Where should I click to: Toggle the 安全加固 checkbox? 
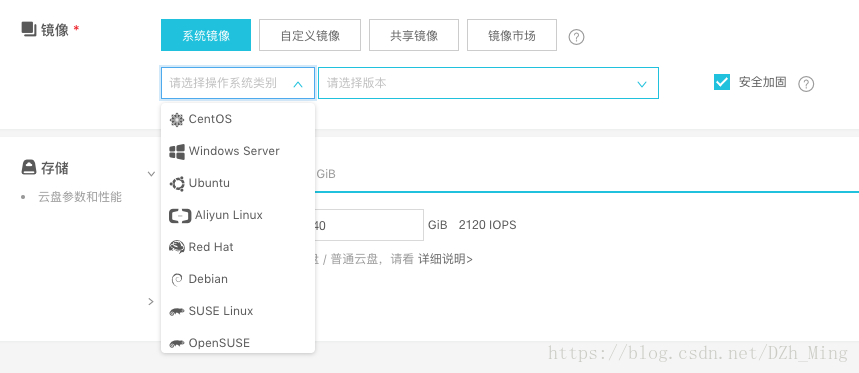coord(722,82)
